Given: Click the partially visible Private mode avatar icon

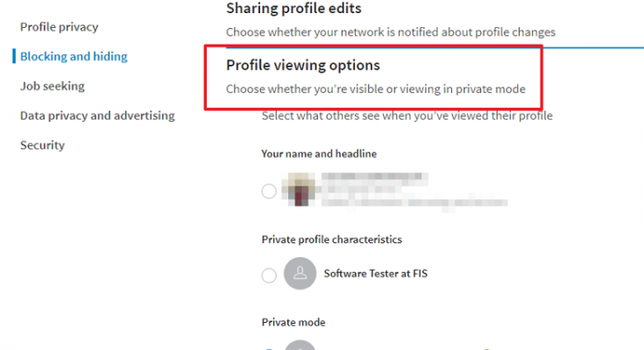Looking at the screenshot, I should click(300, 345).
